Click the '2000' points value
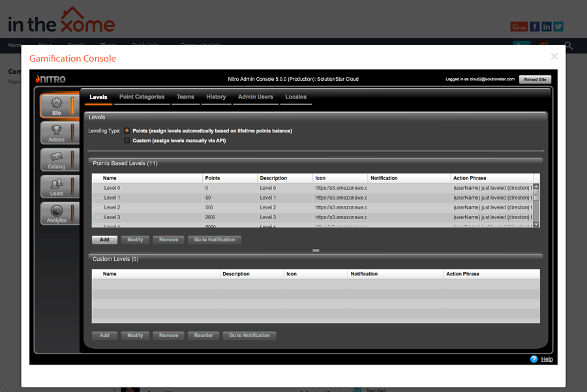The height and width of the screenshot is (392, 587). (211, 217)
